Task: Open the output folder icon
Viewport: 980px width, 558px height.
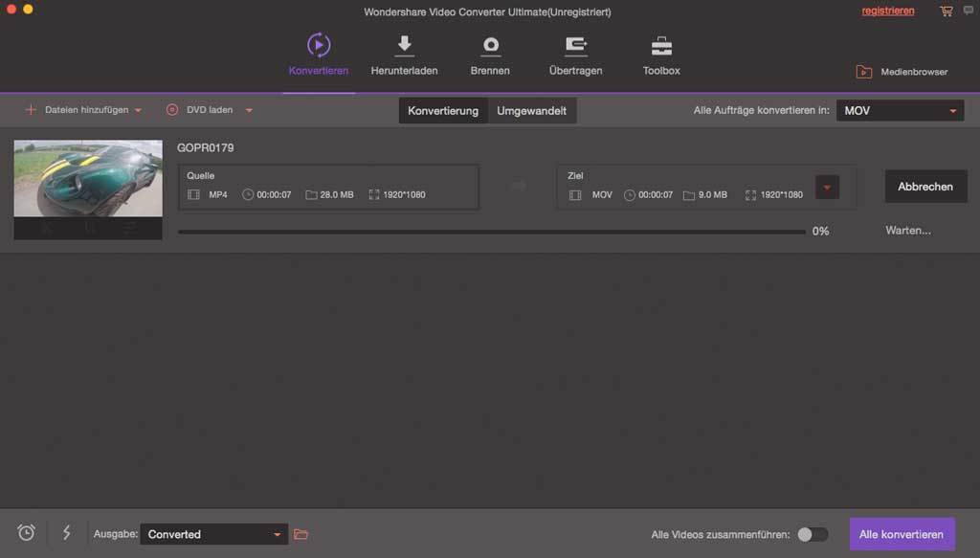Action: pos(301,534)
